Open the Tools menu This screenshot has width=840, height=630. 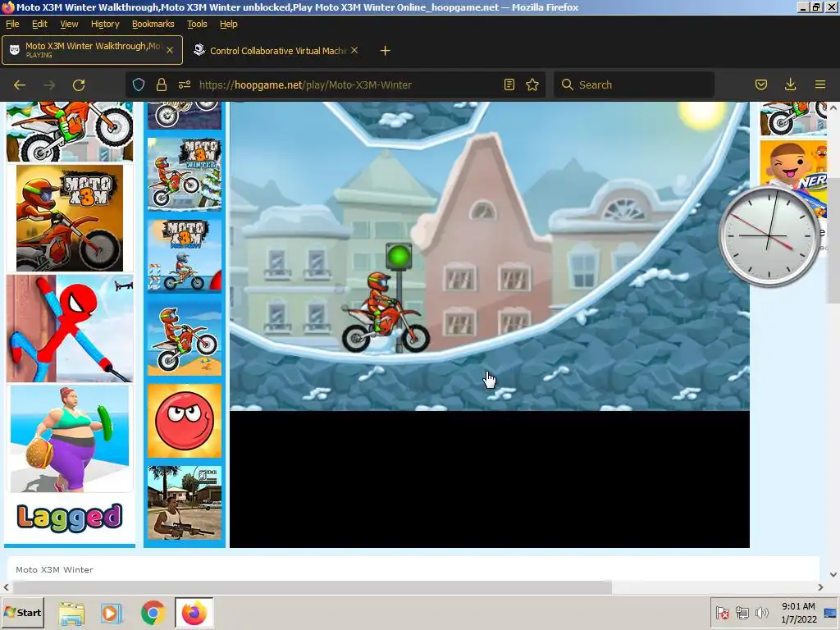coord(197,24)
